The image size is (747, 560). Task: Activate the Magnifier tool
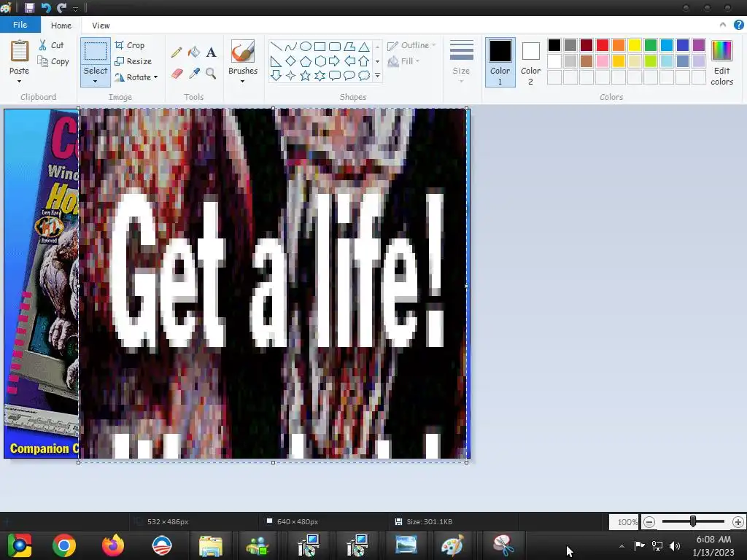pos(211,74)
